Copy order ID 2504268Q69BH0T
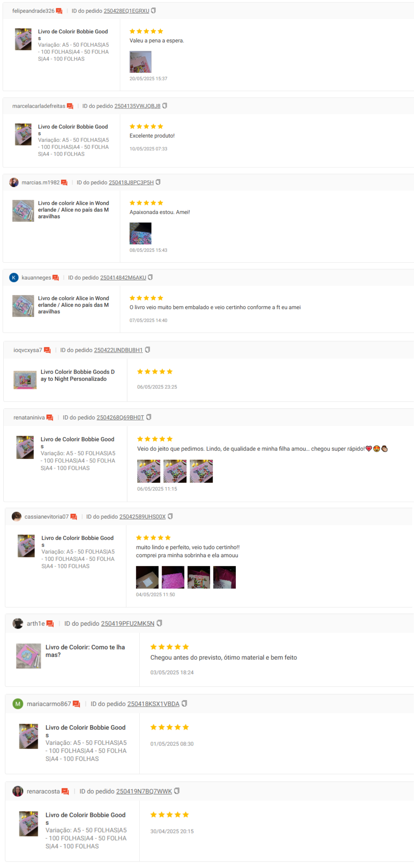Viewport: 414px width, 868px height. 149,417
